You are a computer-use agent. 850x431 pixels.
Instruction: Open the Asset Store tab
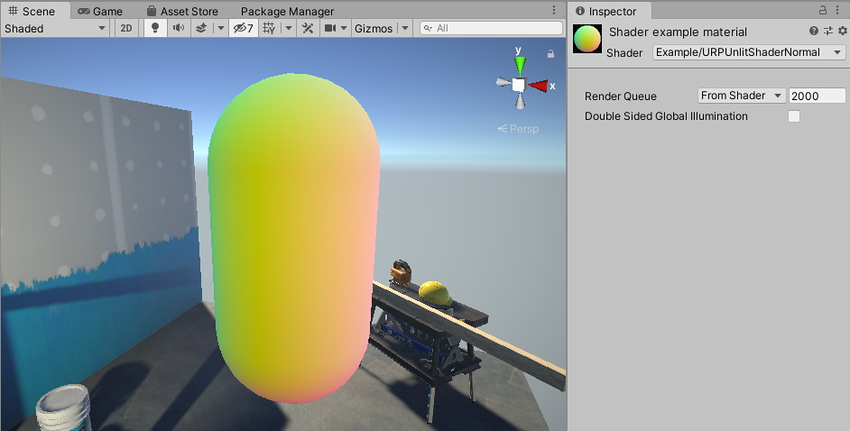pyautogui.click(x=181, y=11)
